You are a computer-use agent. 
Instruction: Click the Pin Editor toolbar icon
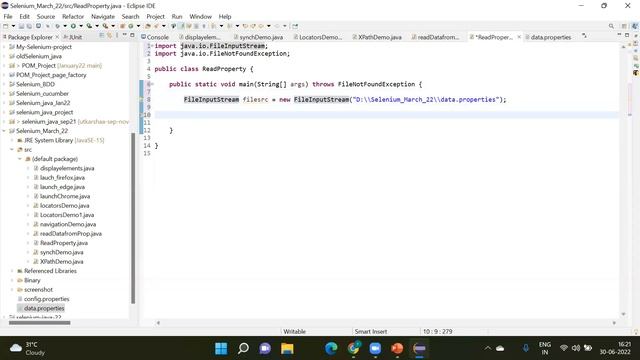(x=295, y=26)
